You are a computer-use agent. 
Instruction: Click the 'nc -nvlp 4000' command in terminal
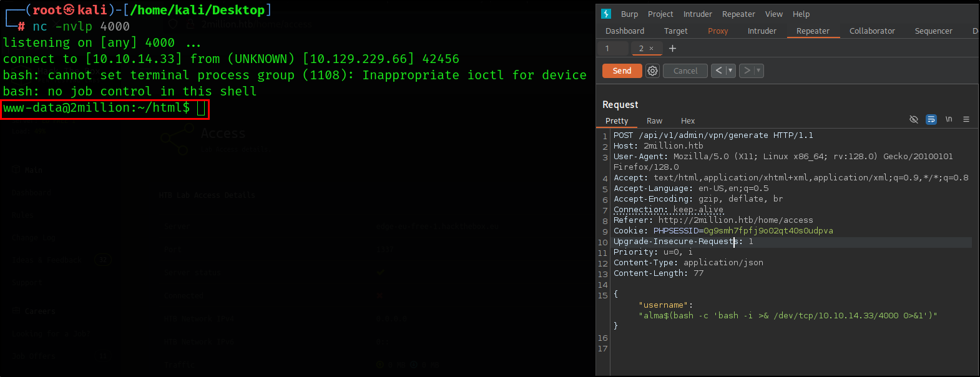click(81, 26)
